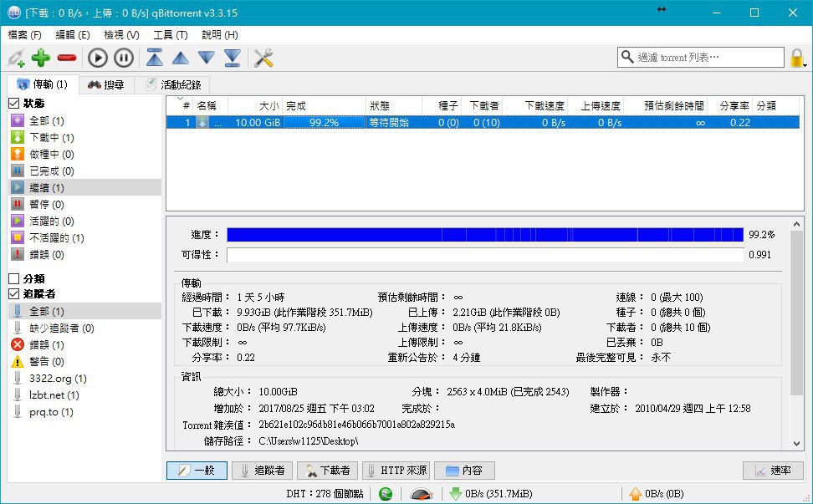The width and height of the screenshot is (813, 504).
Task: Resume torrents with the play toolbar button
Action: [98, 58]
